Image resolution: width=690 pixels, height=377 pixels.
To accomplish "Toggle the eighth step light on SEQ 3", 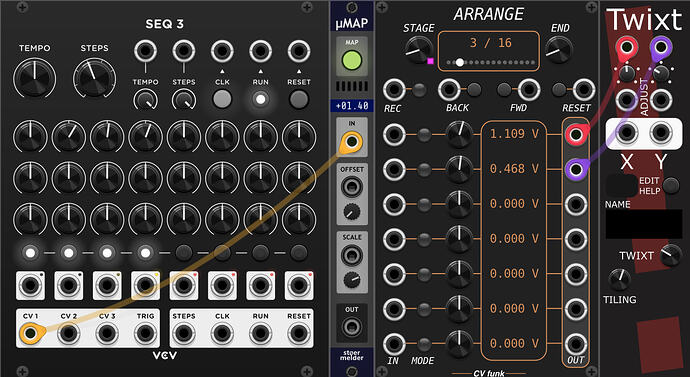I will point(299,253).
